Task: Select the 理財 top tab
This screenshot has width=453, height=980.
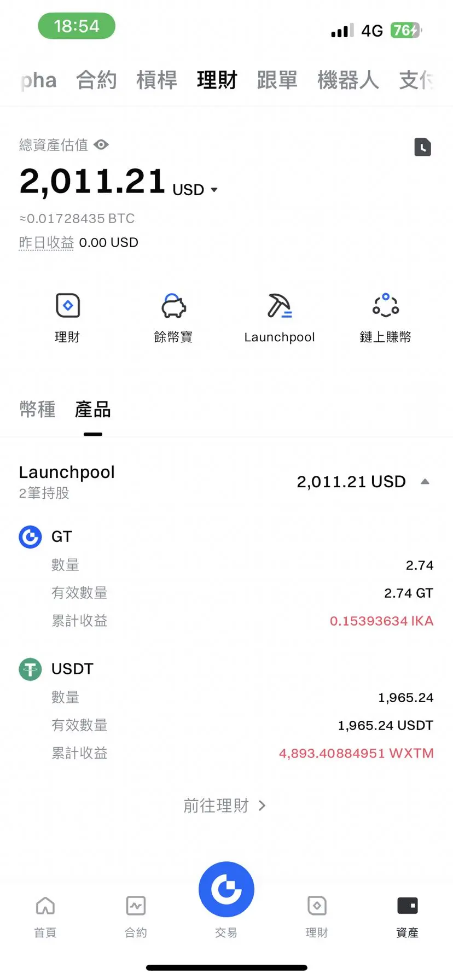Action: (x=217, y=80)
